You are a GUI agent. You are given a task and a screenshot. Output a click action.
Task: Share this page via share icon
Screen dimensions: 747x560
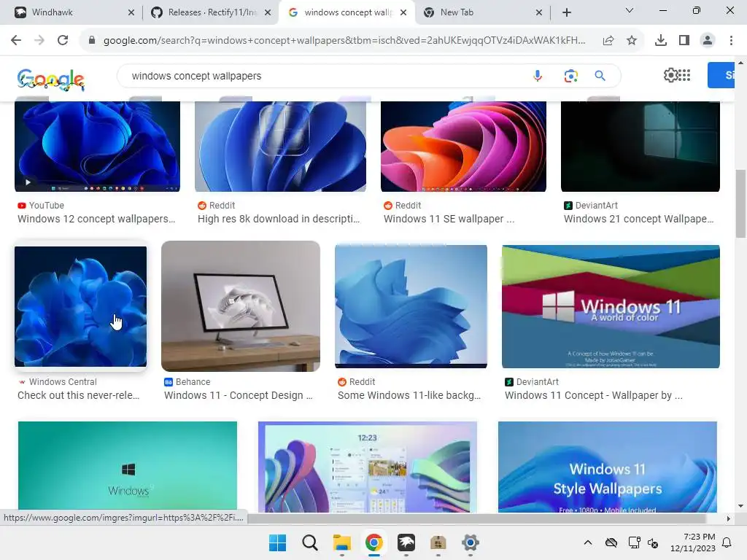608,41
